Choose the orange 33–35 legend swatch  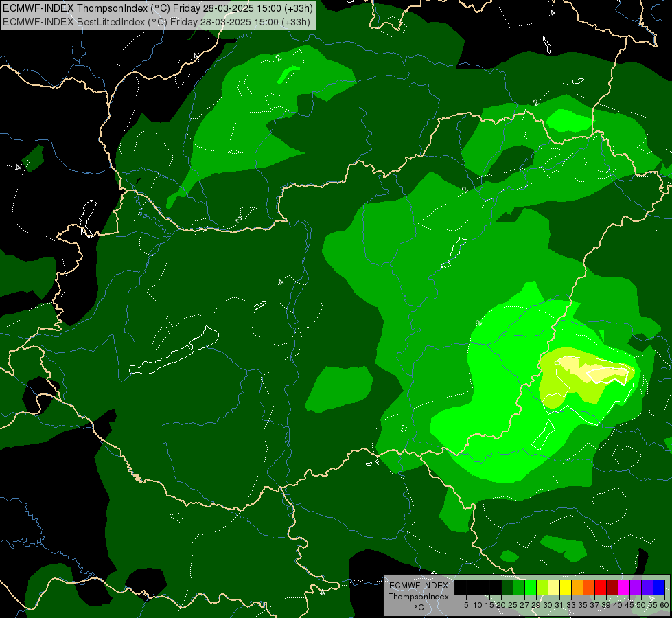pos(577,587)
